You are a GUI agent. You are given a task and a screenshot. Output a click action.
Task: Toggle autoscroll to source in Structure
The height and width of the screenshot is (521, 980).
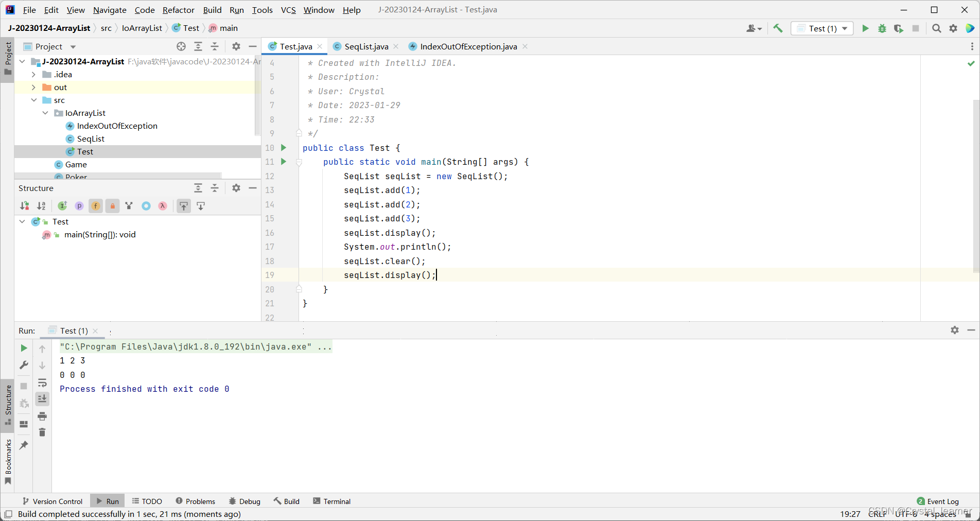tap(184, 206)
